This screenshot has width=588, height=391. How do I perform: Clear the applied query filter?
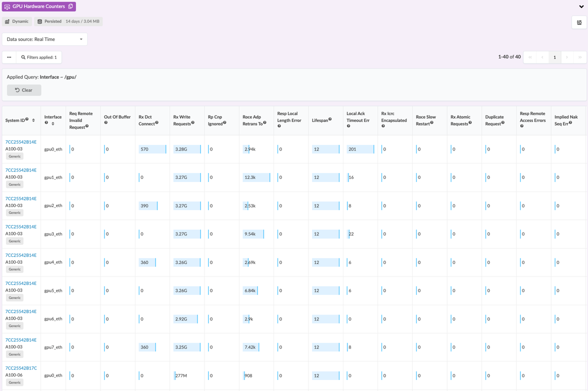point(24,90)
